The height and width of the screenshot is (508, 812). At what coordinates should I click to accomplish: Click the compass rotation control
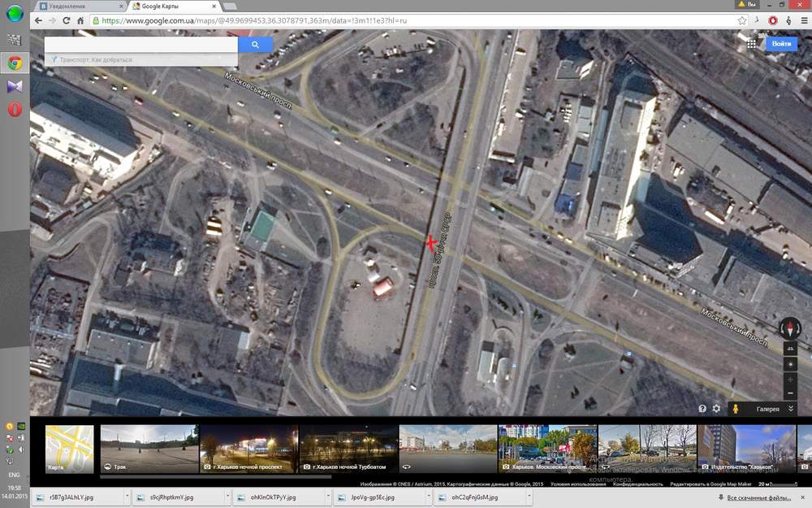(x=790, y=328)
